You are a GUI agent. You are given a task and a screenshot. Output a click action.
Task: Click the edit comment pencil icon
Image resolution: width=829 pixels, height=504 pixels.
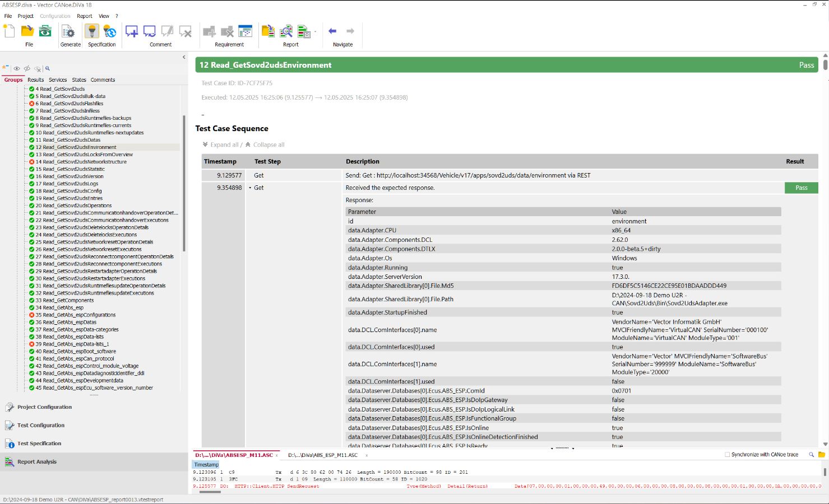click(x=167, y=31)
